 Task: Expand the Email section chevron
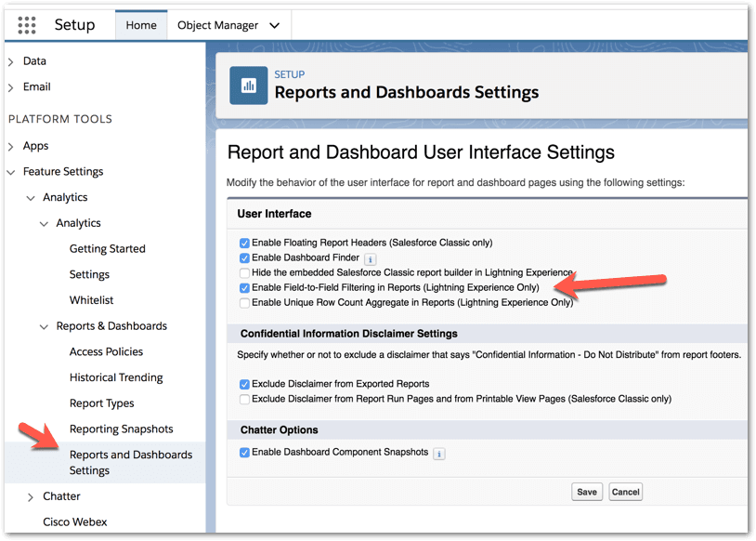10,87
